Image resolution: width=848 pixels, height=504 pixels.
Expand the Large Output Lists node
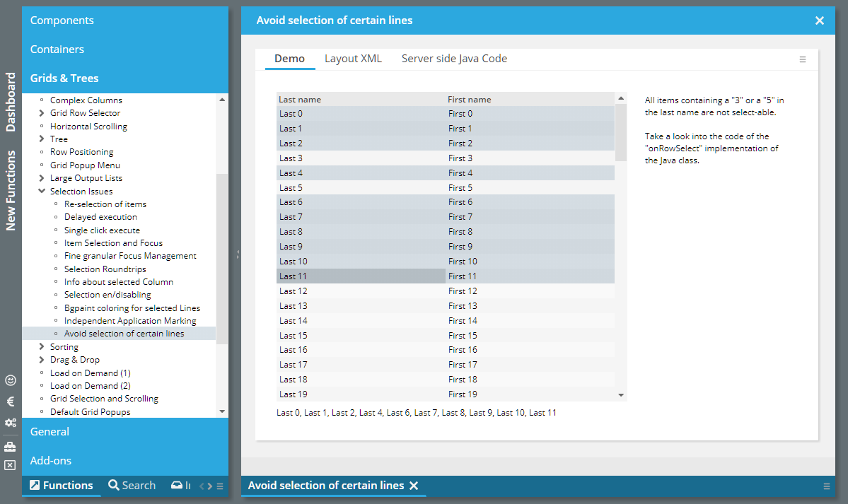tap(42, 178)
